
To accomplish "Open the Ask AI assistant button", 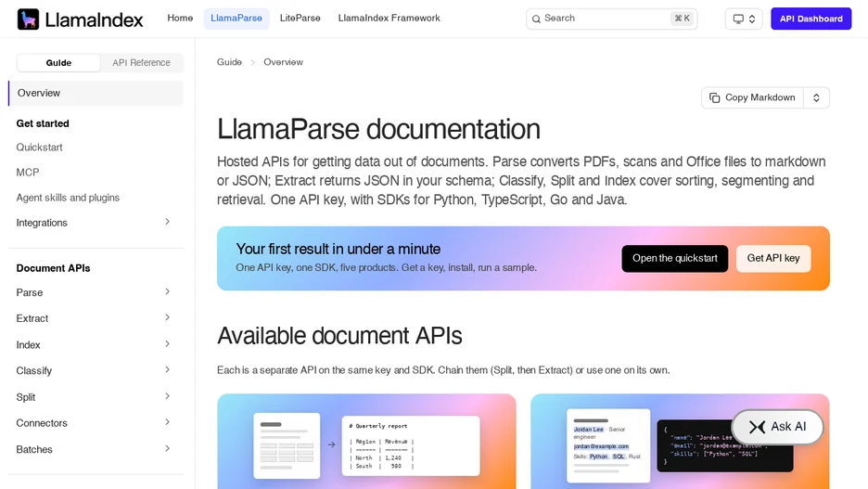I will (x=777, y=427).
